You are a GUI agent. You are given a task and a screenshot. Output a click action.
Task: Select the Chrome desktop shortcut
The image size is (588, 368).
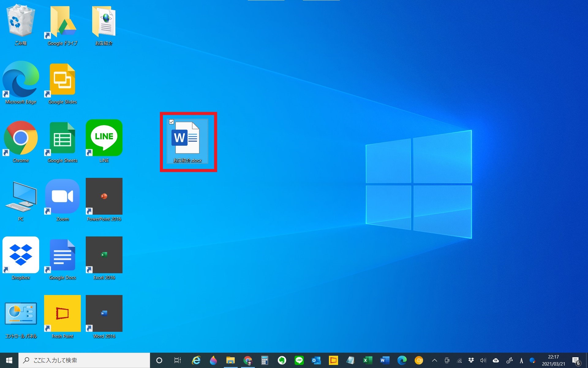coord(21,141)
